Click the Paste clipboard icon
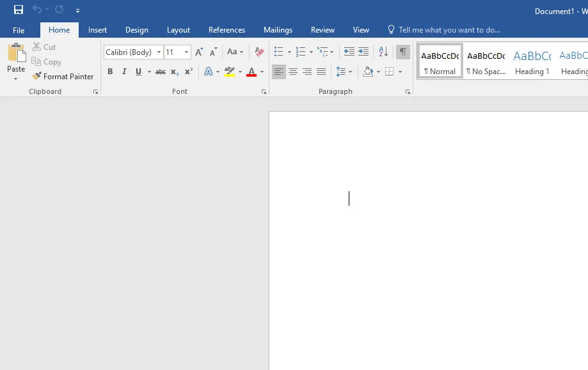The height and width of the screenshot is (370, 588). tap(17, 52)
